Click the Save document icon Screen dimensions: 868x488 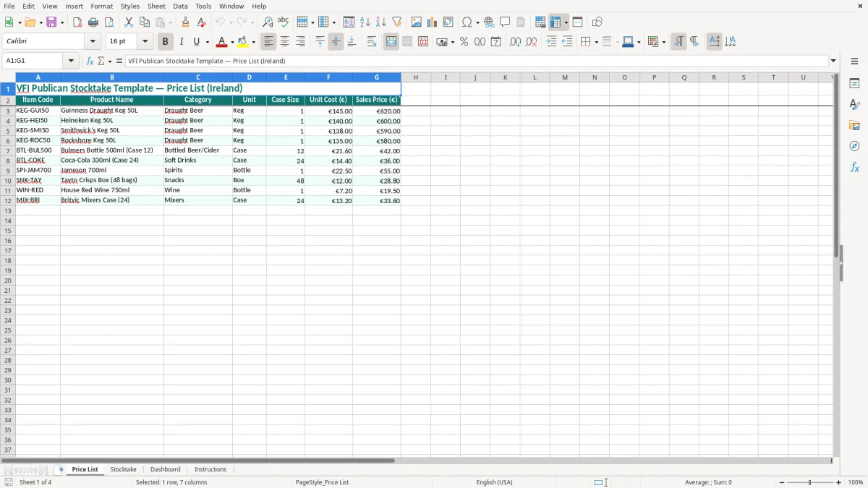[51, 22]
